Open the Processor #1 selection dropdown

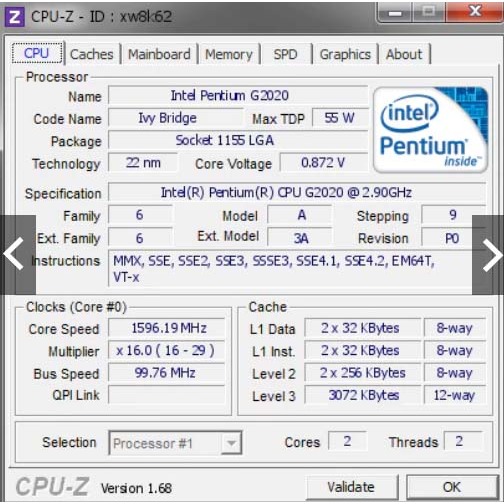point(175,443)
